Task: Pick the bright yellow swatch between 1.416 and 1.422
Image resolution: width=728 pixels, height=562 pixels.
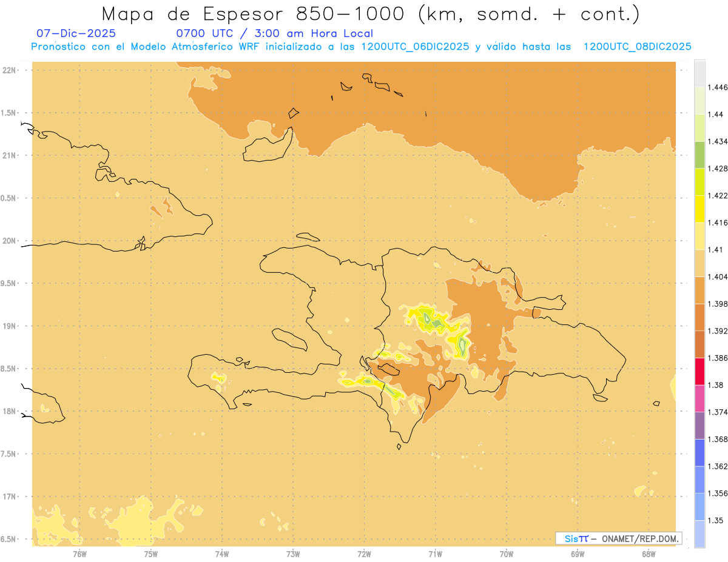Action: click(699, 209)
